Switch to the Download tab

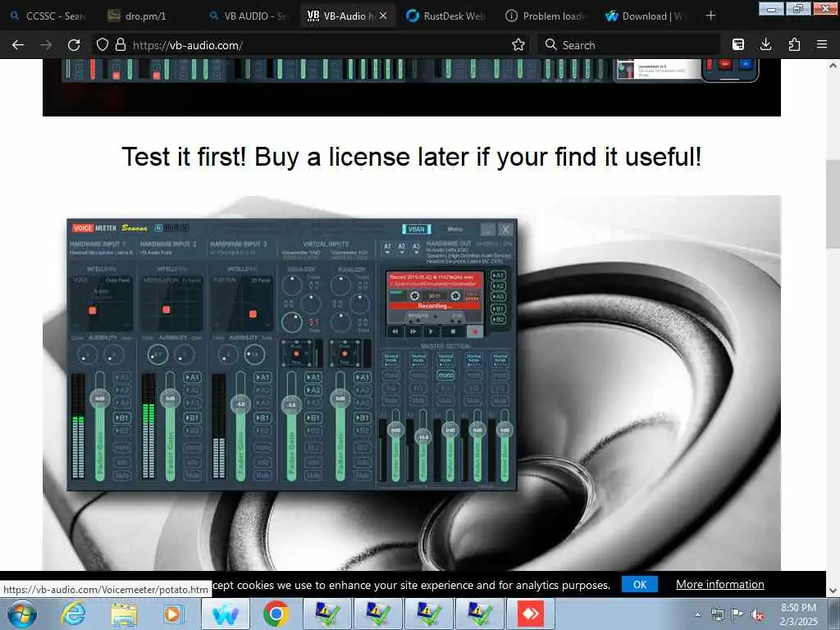[x=646, y=16]
